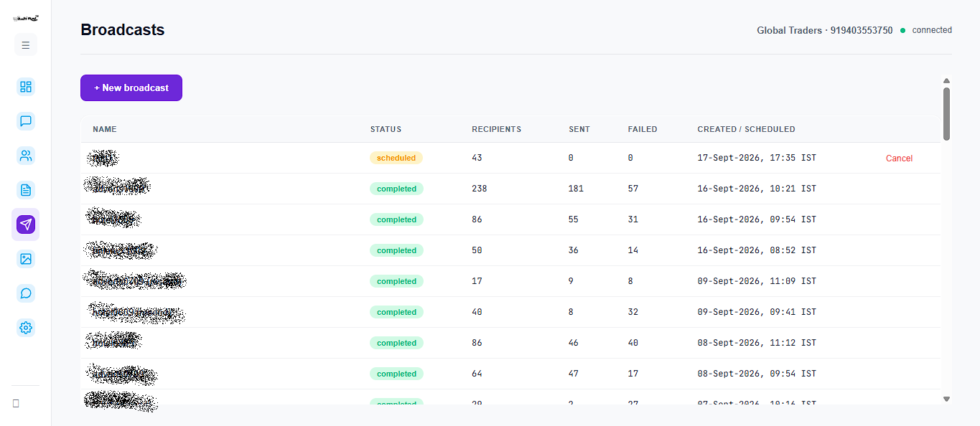Click the vertical scrollbar thumb
This screenshot has height=426, width=980.
(x=946, y=114)
